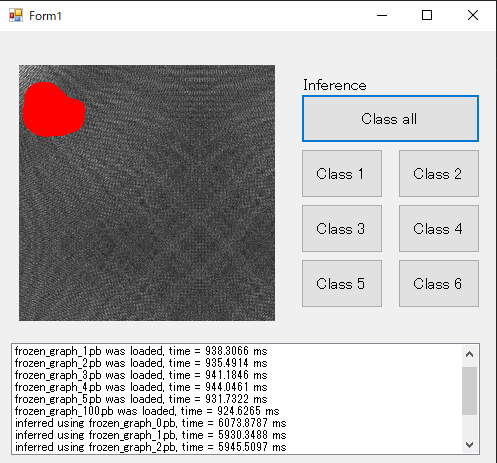Minimize the Form1 window
This screenshot has height=463, width=497.
382,15
